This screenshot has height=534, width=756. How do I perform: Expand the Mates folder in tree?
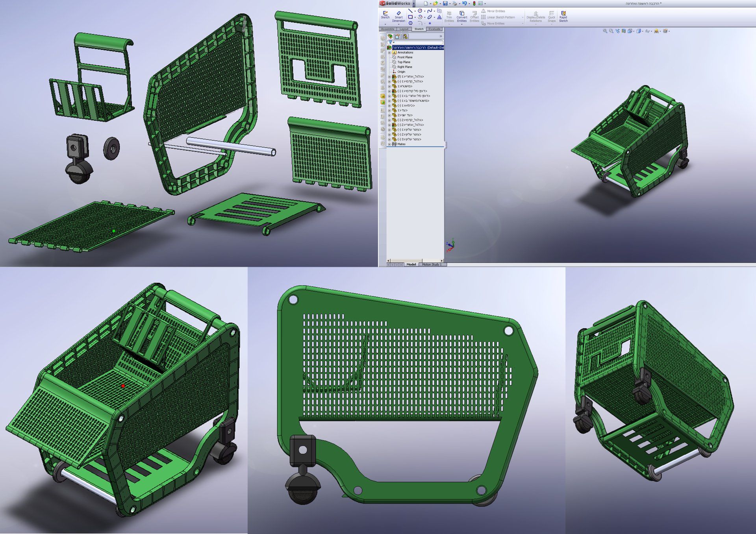point(389,144)
